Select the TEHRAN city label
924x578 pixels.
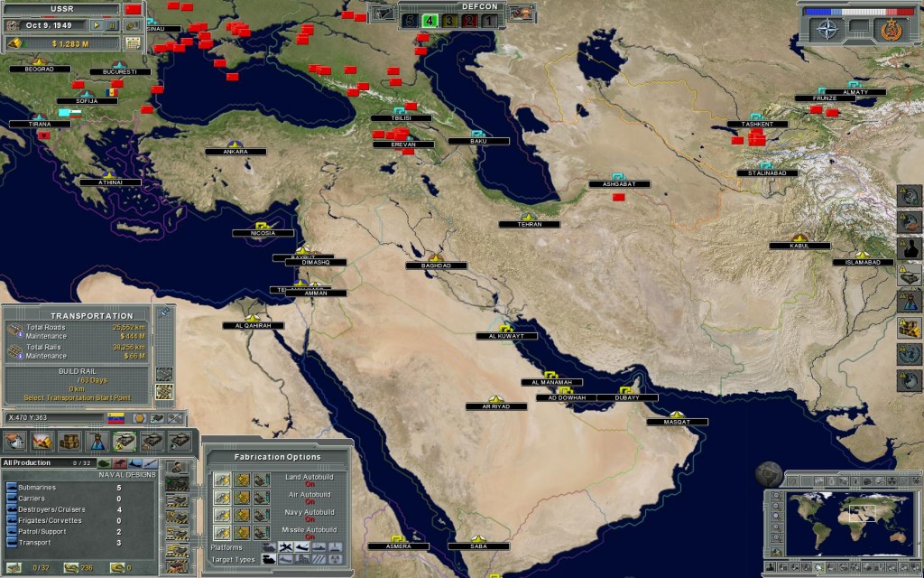[x=529, y=224]
